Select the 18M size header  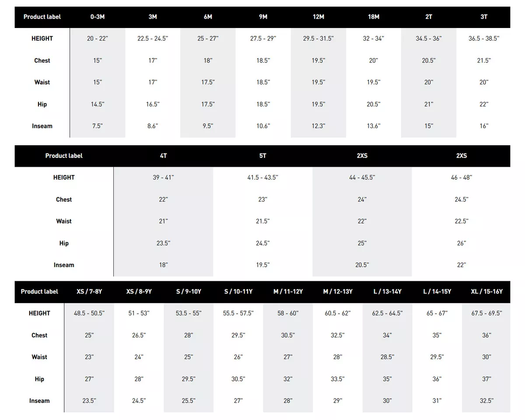click(373, 17)
